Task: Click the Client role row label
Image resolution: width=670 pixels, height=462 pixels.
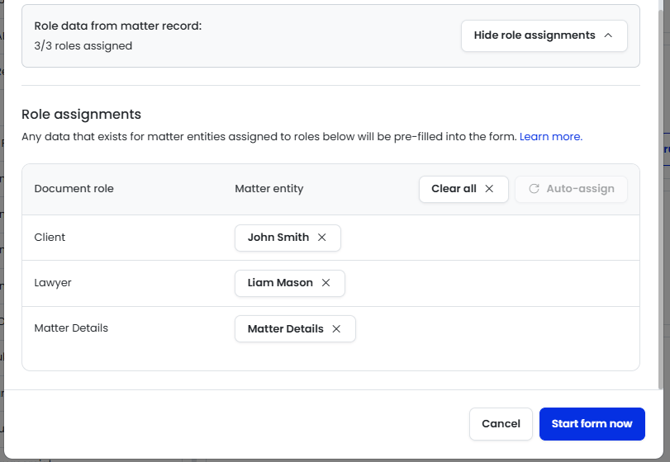Action: pos(50,238)
